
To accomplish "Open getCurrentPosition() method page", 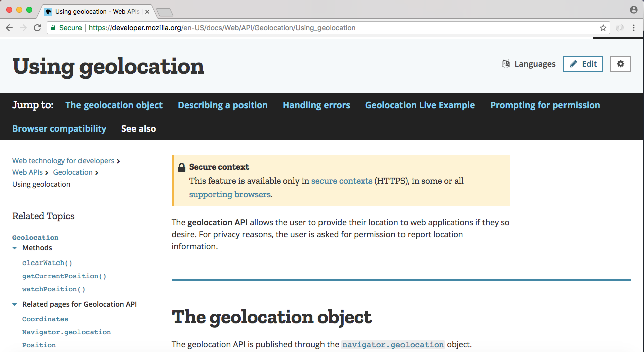I will click(x=64, y=276).
